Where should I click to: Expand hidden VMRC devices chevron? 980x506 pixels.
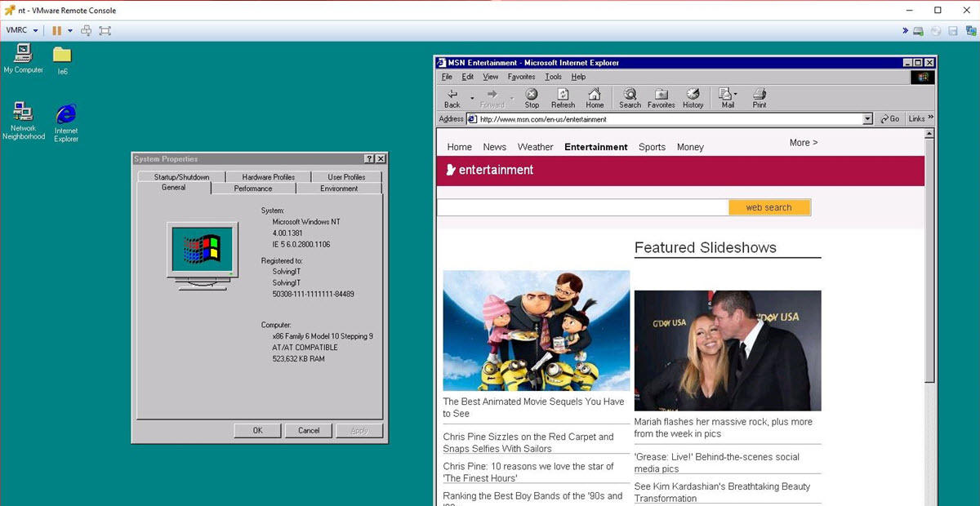coord(906,31)
